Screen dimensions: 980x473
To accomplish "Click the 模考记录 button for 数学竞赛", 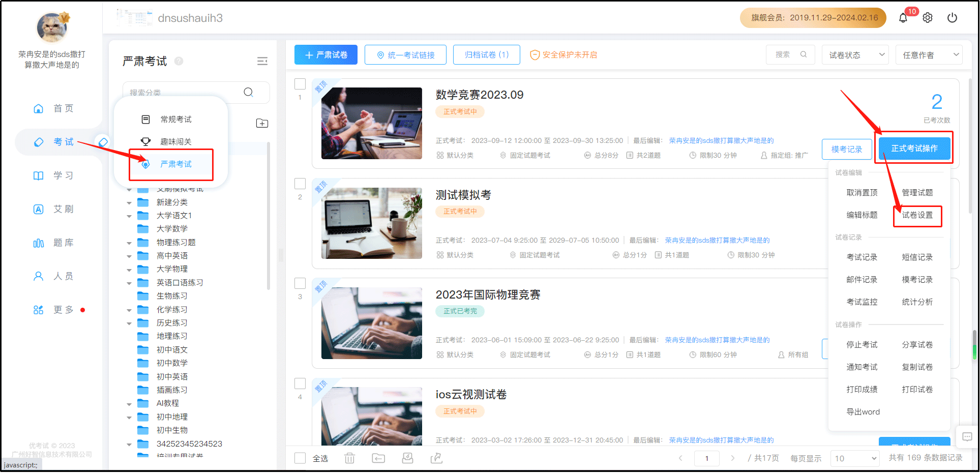I will pos(847,149).
